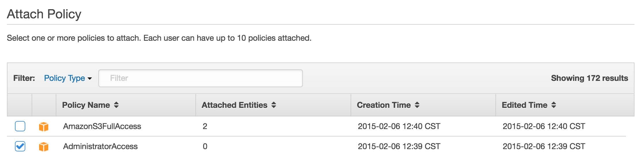The image size is (644, 156).
Task: Click the Showing 172 results label
Action: click(589, 78)
